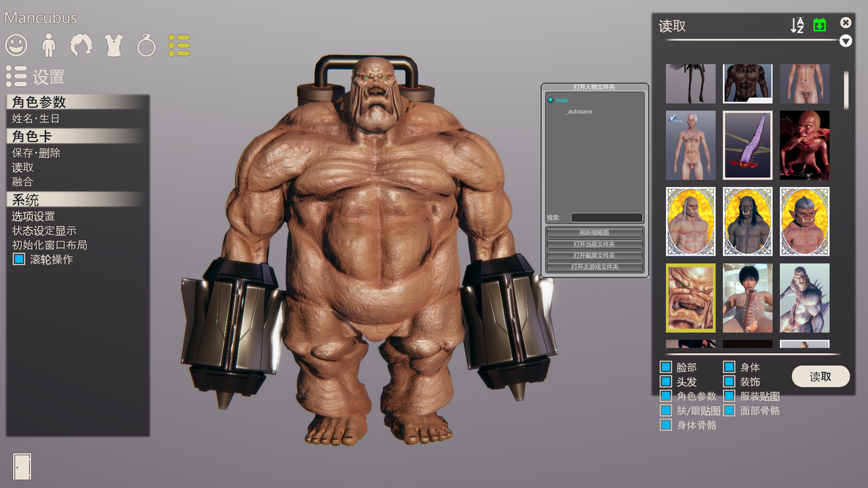
Task: Click the 系统 section header
Action: 77,200
